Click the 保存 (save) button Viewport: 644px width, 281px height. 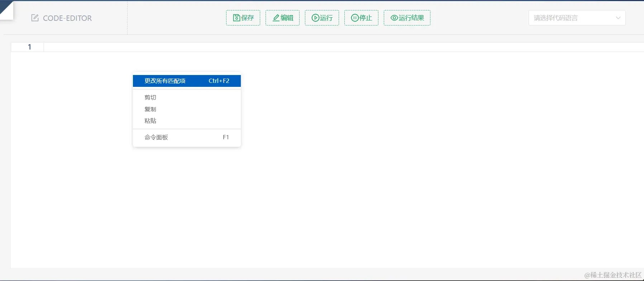coord(243,18)
